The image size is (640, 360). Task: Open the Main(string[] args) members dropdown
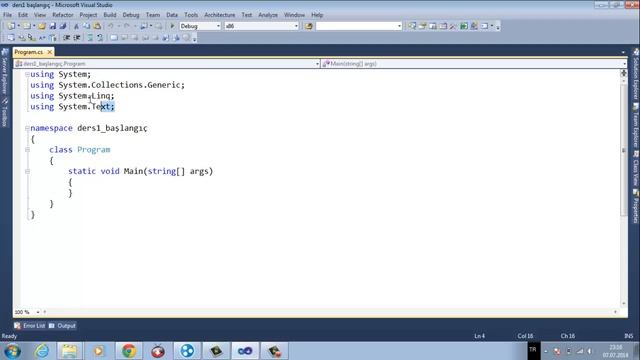coord(474,64)
